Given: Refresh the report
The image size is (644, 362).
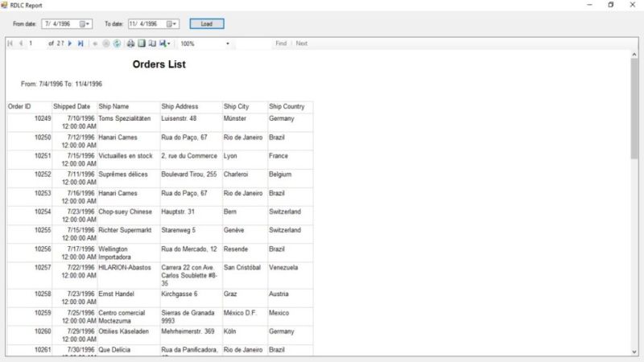Looking at the screenshot, I should tap(117, 43).
